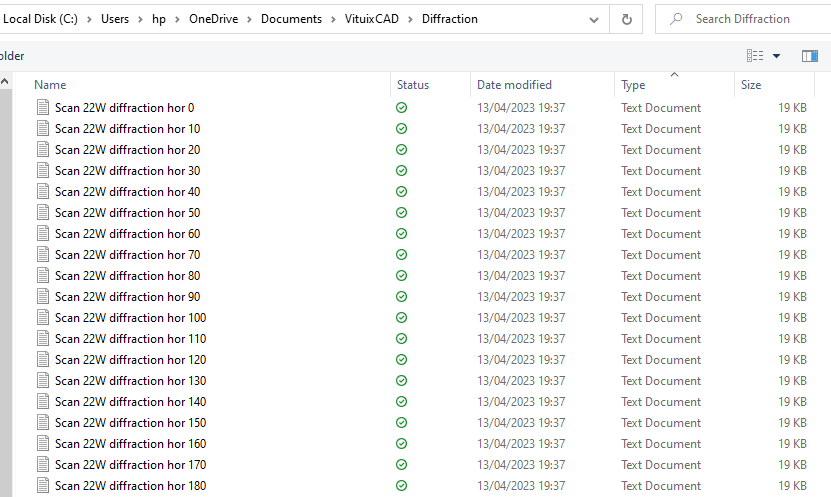Select file Scan 22W diffraction hor 160
Image resolution: width=831 pixels, height=497 pixels.
pos(130,443)
